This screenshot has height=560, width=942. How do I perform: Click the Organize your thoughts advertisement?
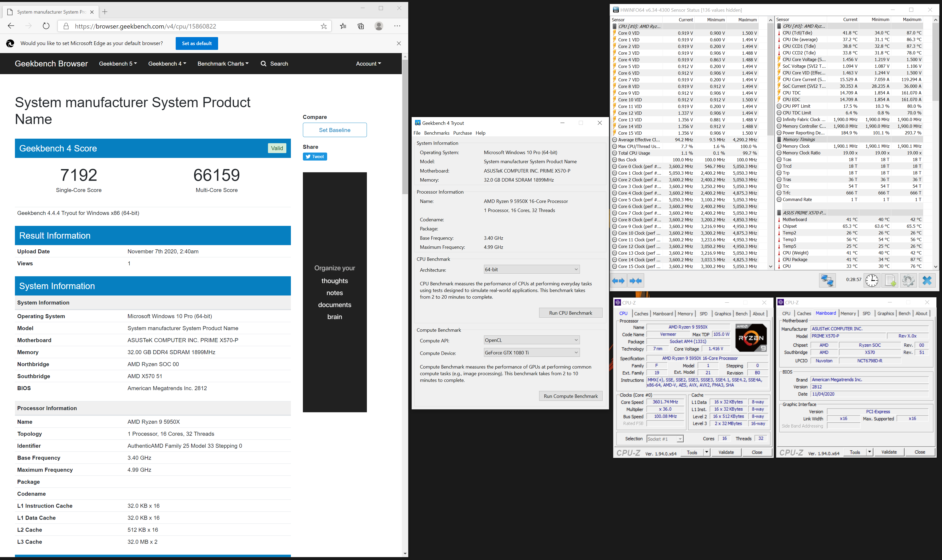(x=335, y=292)
